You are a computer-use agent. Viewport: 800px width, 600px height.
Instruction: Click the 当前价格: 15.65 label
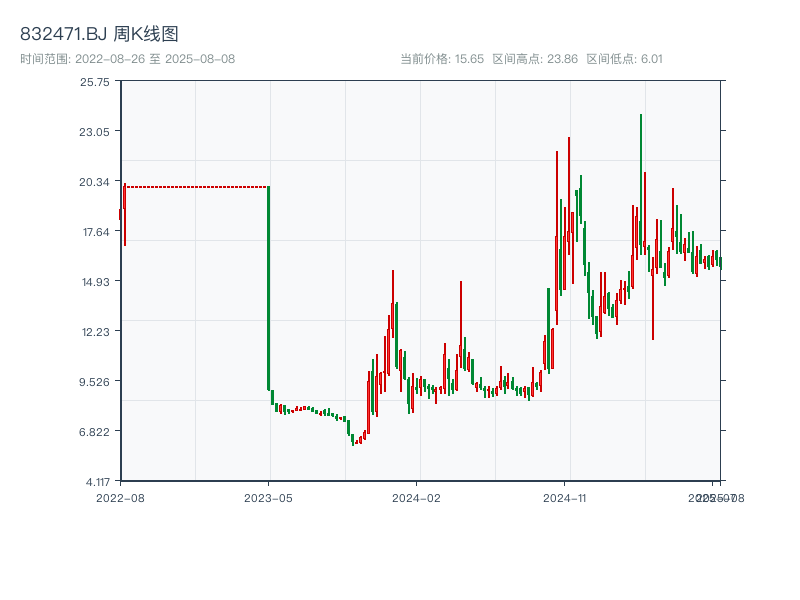[x=442, y=59]
